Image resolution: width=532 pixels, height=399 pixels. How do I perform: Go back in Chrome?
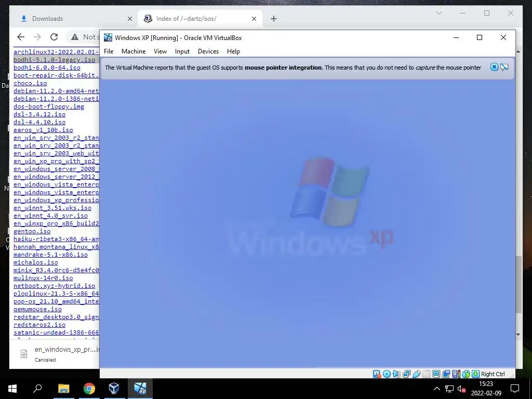point(21,37)
